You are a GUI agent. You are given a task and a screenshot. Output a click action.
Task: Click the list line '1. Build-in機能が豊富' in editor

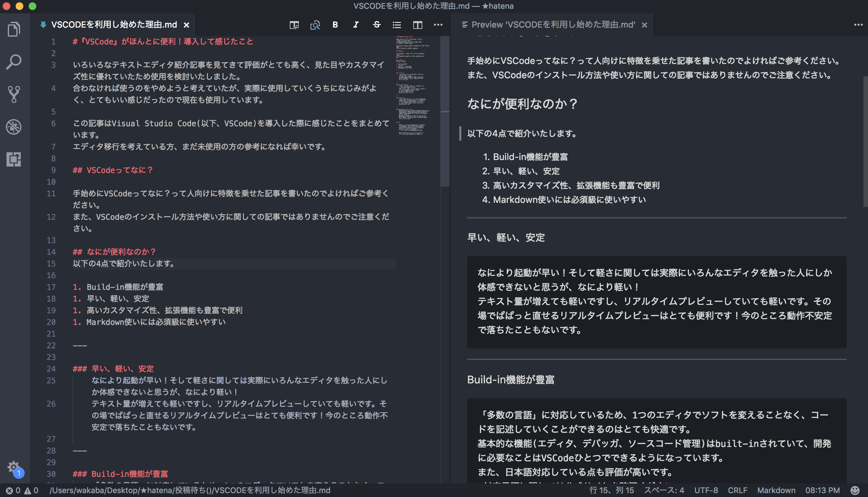tap(118, 287)
